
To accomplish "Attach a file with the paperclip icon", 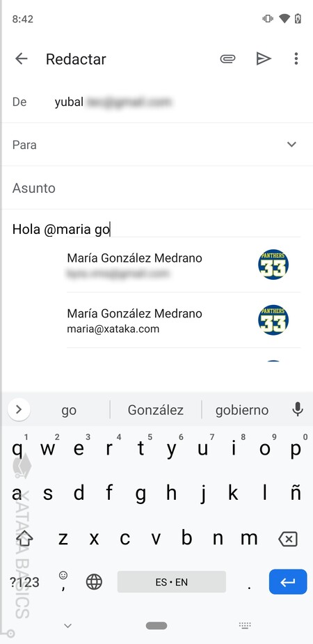I will point(227,58).
